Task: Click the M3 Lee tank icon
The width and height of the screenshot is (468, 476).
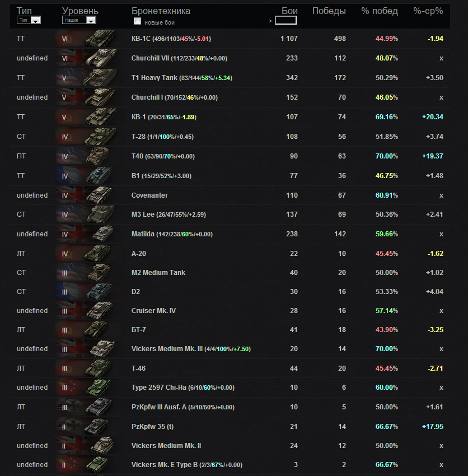Action: click(100, 214)
